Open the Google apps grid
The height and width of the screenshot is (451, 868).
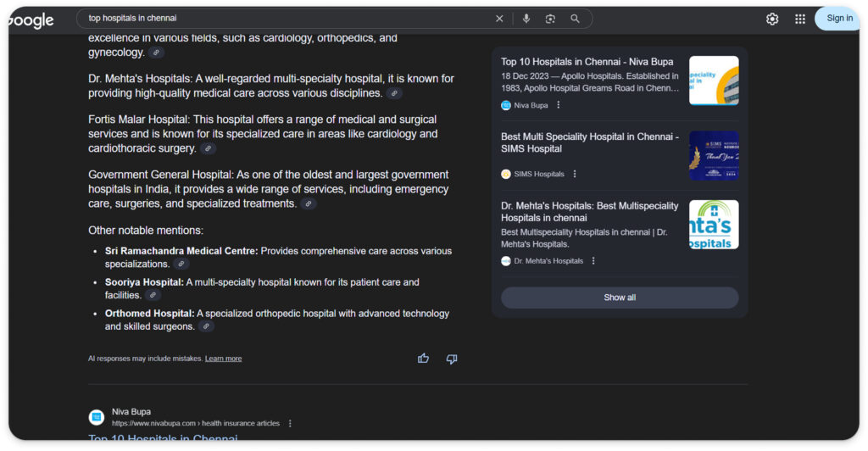(800, 19)
